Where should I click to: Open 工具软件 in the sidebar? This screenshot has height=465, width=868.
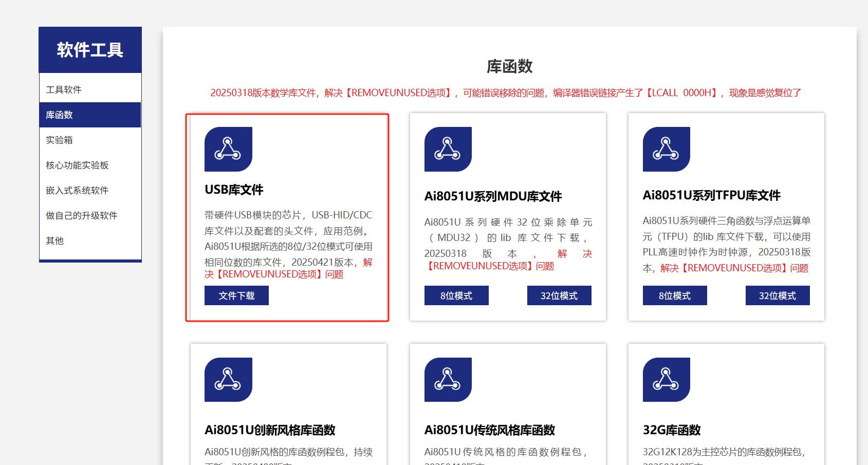(x=64, y=90)
